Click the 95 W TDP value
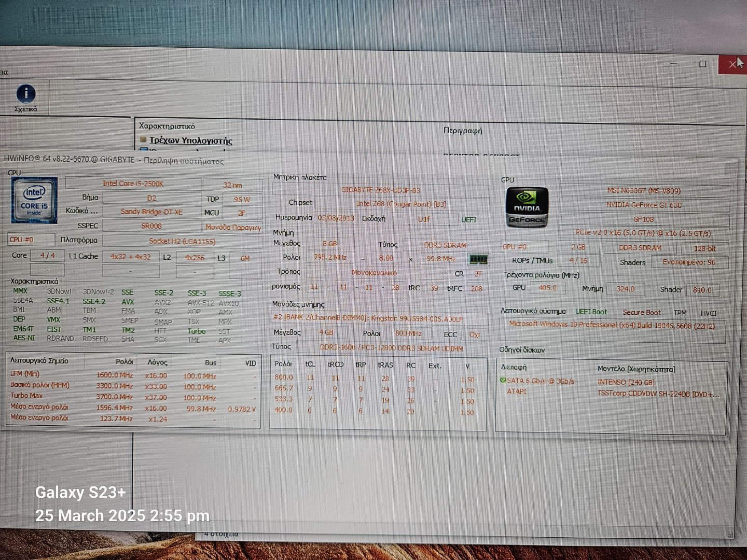The height and width of the screenshot is (560, 747). (x=242, y=199)
